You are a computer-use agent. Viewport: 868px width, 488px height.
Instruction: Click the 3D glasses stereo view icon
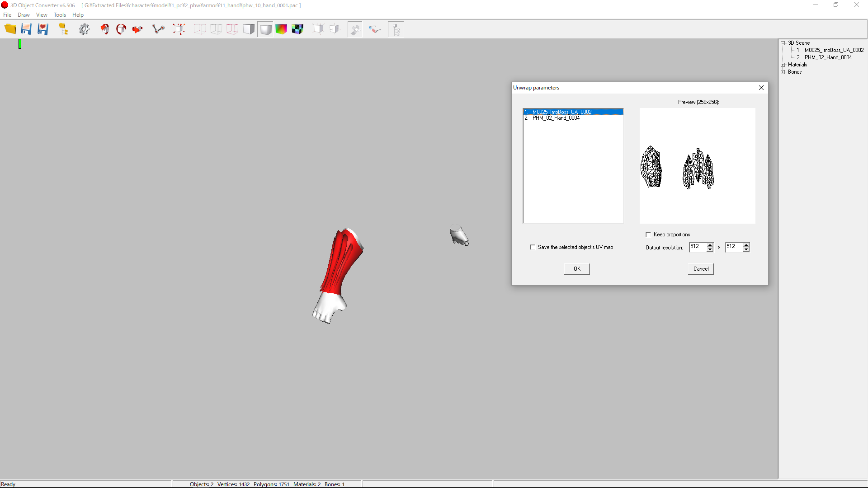375,29
